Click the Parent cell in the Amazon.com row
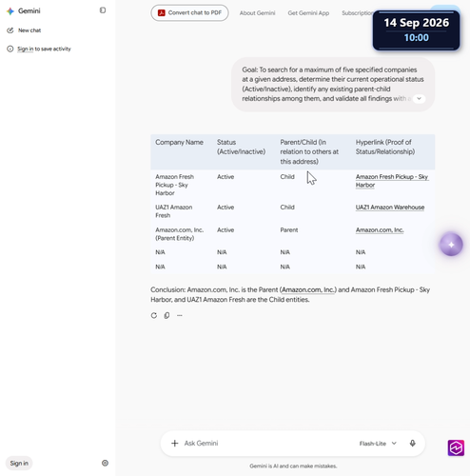Image resolution: width=470 pixels, height=476 pixels. coord(289,230)
